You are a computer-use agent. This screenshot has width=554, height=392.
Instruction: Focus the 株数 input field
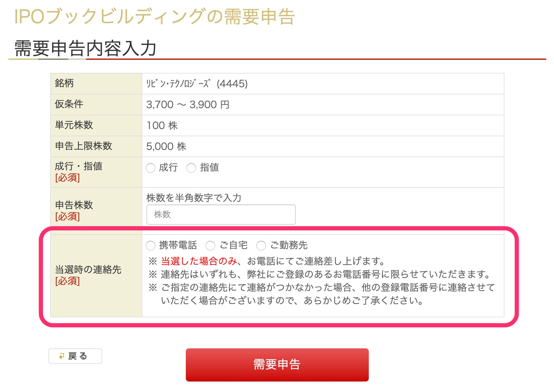pos(221,215)
